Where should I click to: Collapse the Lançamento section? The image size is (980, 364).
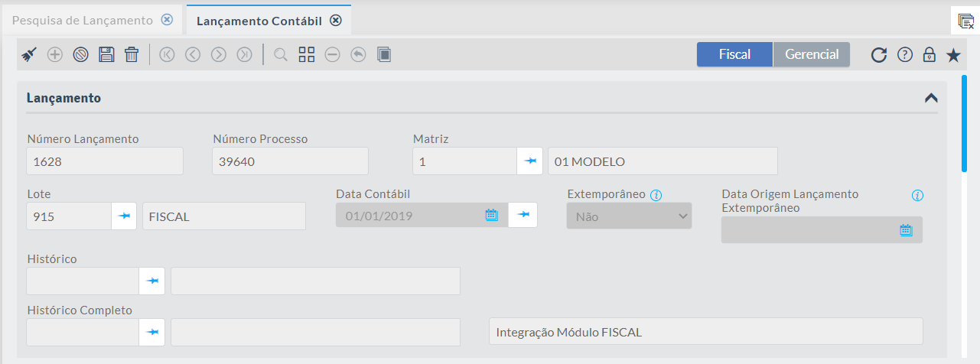point(931,98)
